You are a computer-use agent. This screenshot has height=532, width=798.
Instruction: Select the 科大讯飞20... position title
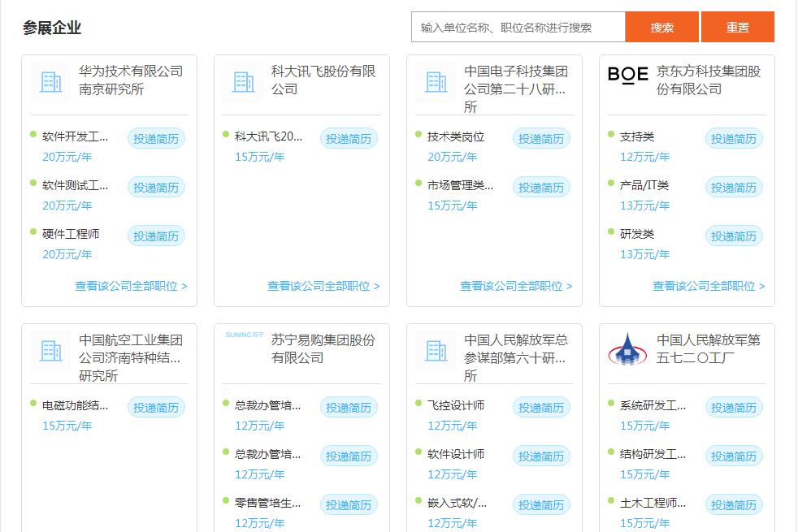[268, 136]
